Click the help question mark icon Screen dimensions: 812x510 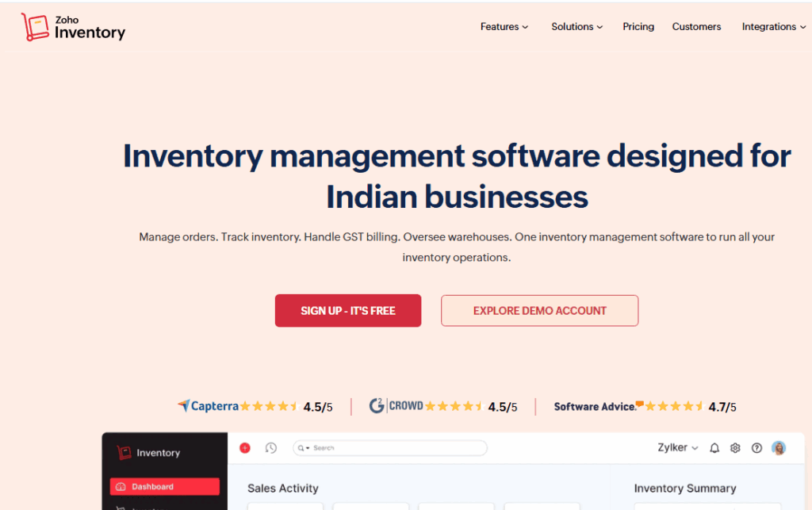tap(756, 448)
